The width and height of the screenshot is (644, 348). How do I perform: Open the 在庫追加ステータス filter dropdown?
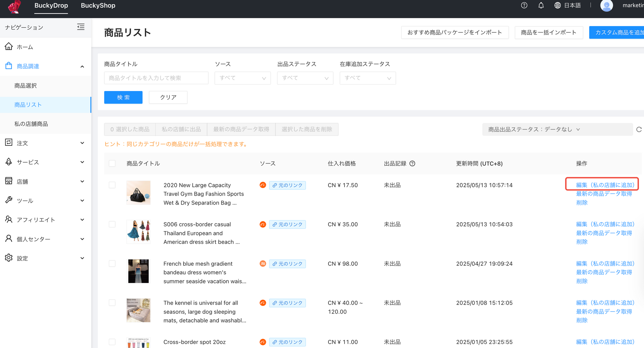(x=368, y=78)
